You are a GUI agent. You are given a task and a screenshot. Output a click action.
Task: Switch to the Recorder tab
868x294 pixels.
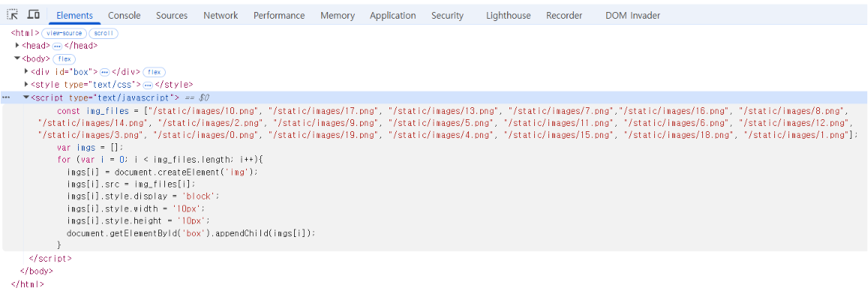coord(564,16)
